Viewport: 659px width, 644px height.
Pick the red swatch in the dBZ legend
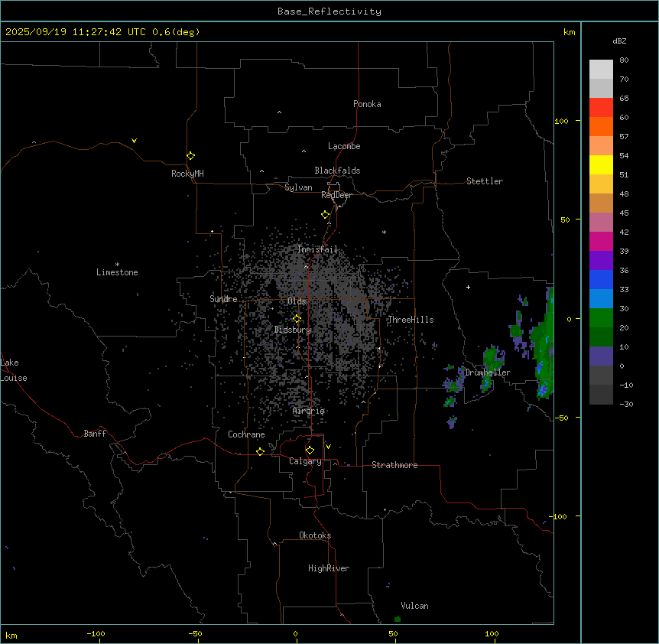[x=601, y=107]
